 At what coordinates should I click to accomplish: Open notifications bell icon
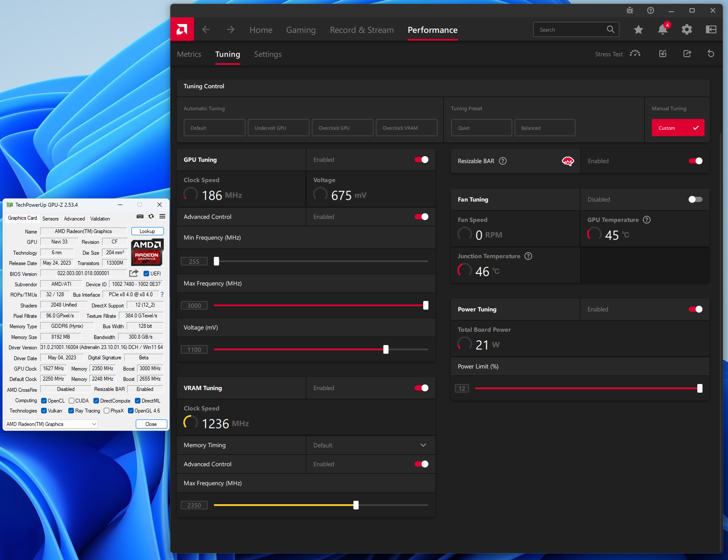pos(663,29)
